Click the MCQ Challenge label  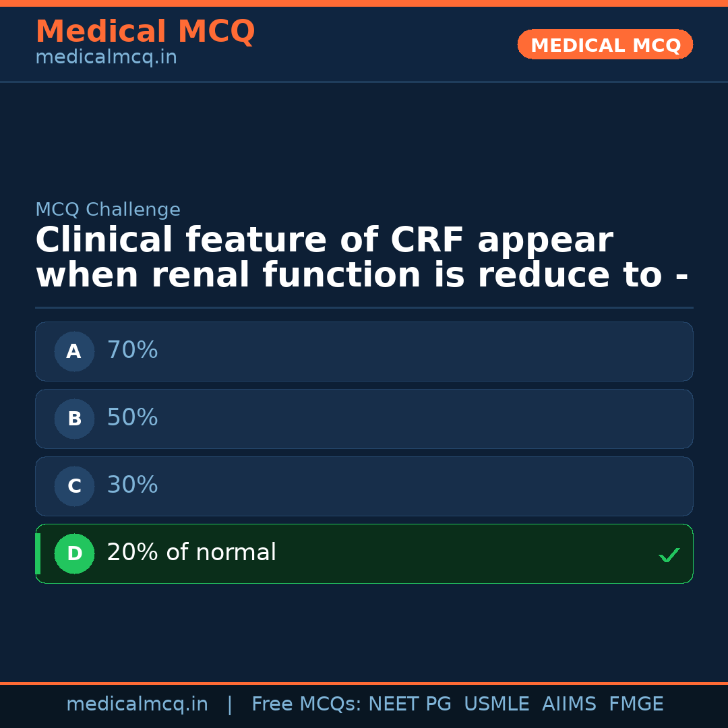[x=108, y=210]
